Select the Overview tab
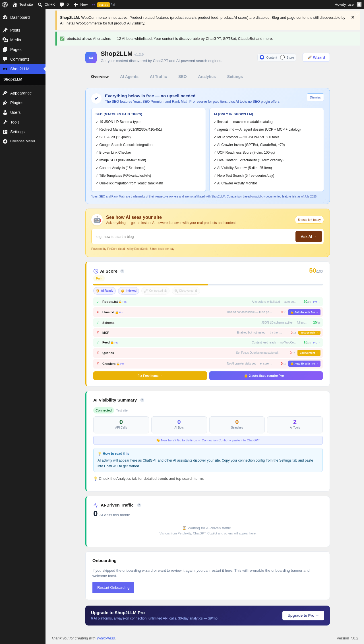This screenshot has height=644, width=364. [x=100, y=77]
